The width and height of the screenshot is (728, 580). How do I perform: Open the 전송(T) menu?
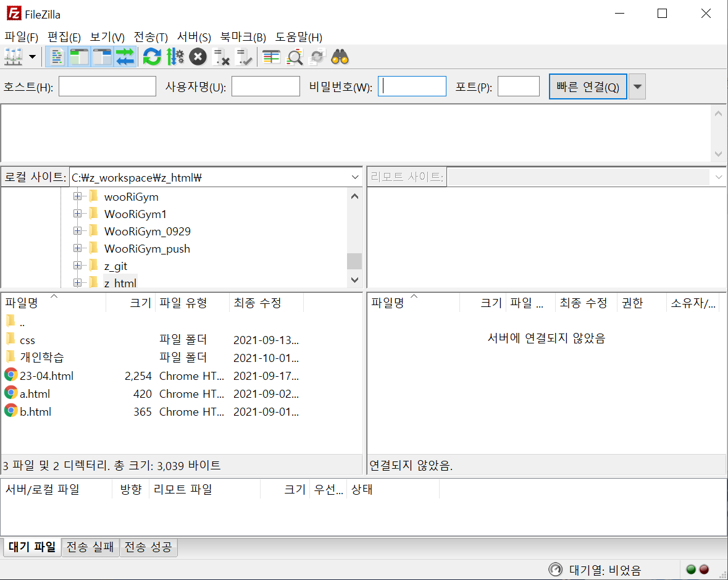point(151,36)
